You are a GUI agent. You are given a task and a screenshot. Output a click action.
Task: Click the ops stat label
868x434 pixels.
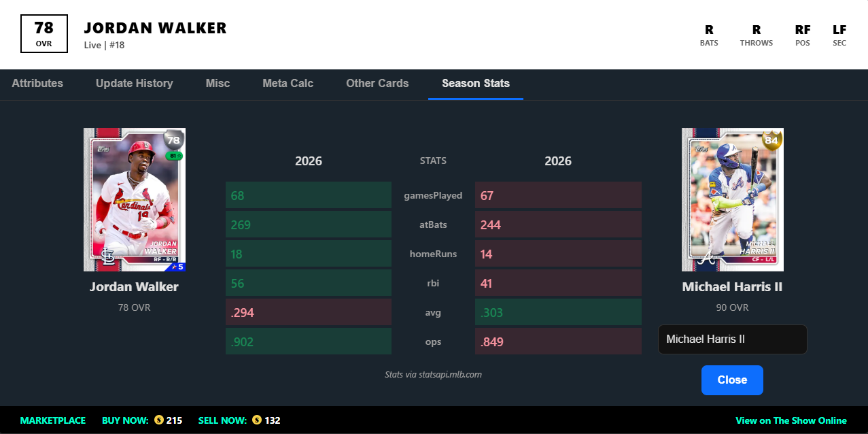[433, 341]
